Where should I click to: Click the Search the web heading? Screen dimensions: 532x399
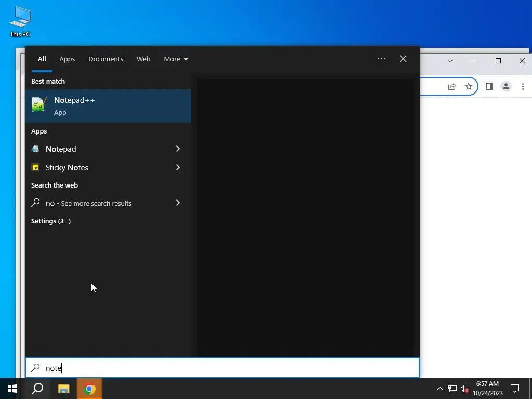coord(54,185)
